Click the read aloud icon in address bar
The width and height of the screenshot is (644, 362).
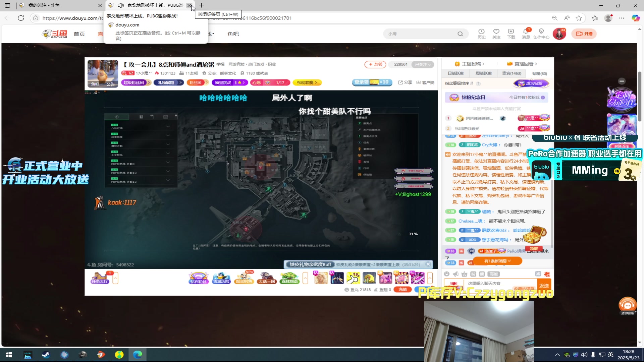567,18
